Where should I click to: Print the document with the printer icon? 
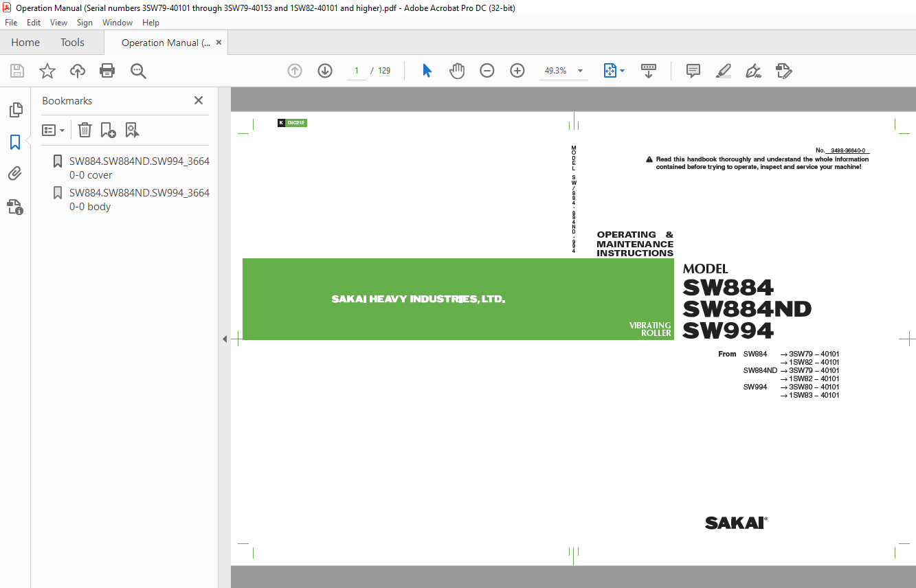[107, 71]
